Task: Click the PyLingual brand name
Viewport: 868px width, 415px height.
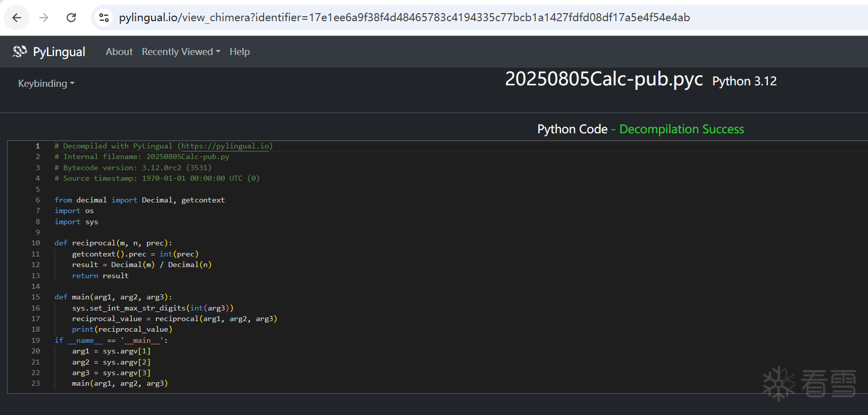Action: coord(59,52)
